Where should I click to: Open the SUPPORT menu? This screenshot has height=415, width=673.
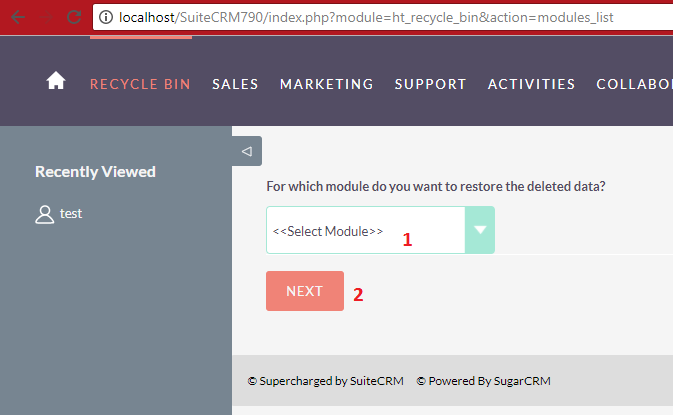[430, 84]
